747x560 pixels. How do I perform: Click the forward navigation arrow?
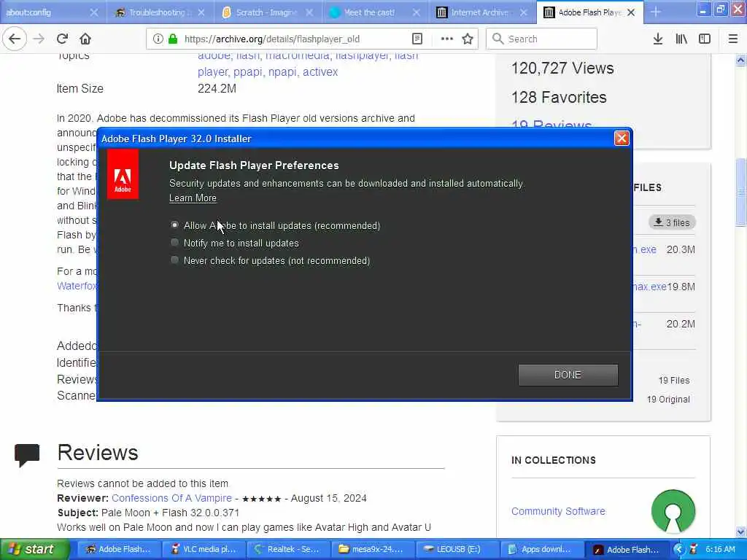pos(39,39)
